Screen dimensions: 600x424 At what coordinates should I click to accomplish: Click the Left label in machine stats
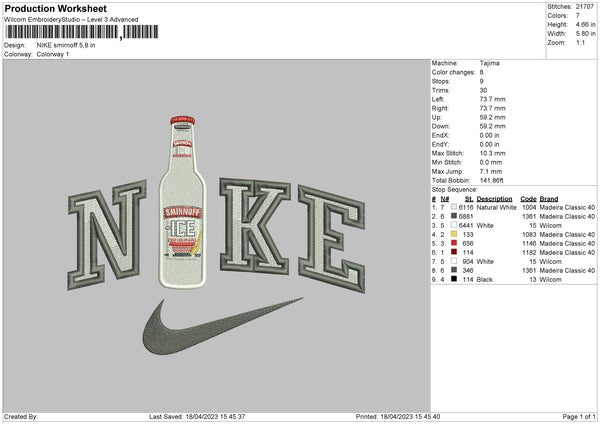tap(438, 99)
